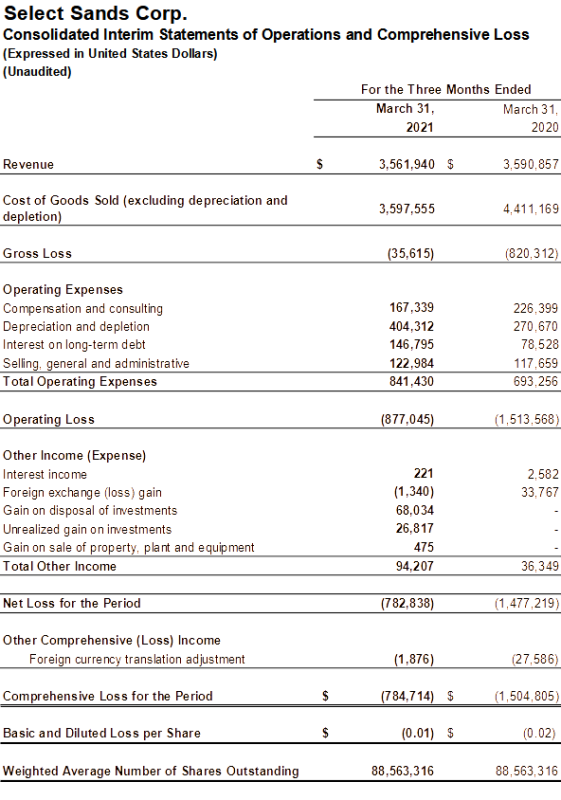Click 'Net Loss for the Period' label

[72, 603]
